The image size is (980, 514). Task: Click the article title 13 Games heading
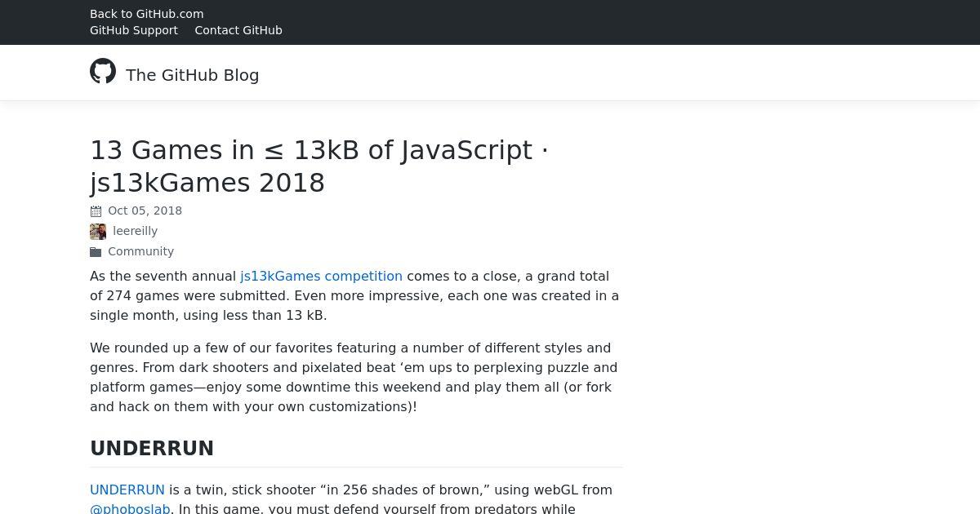coord(319,166)
